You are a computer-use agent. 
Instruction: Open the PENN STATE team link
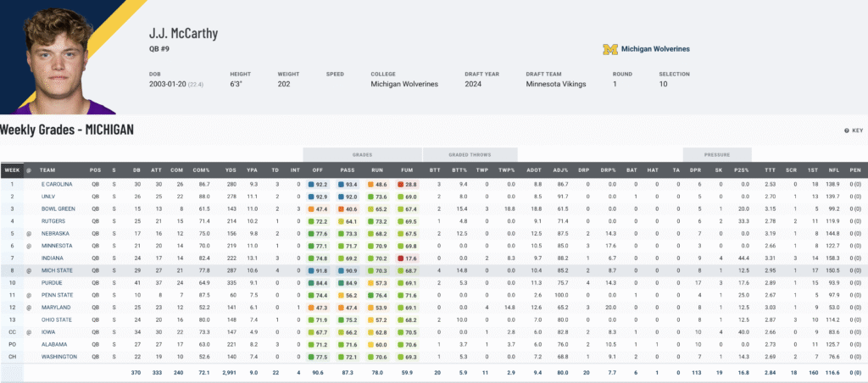tap(57, 295)
